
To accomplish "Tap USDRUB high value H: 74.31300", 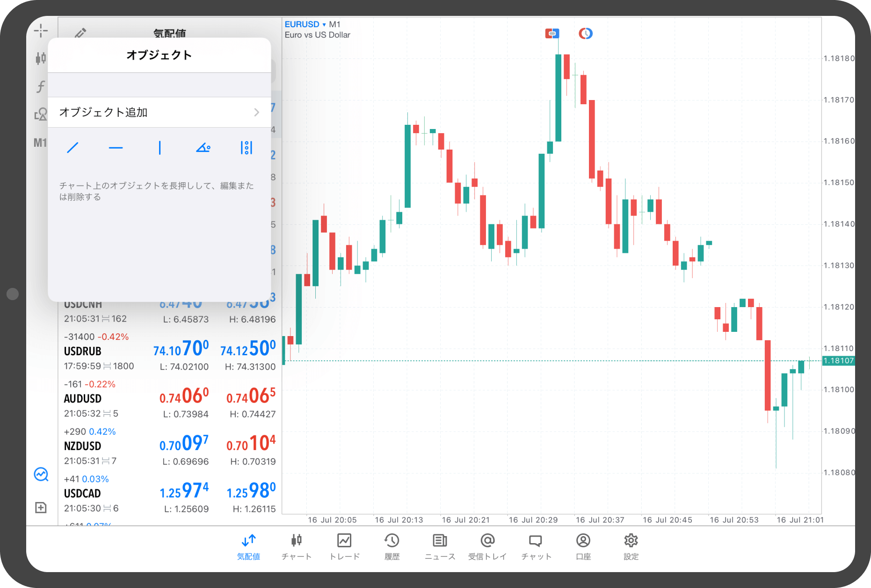I will (250, 367).
